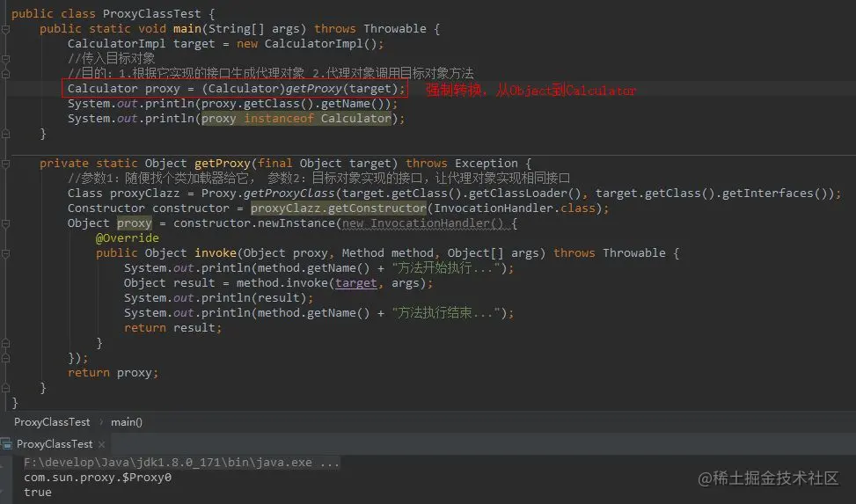This screenshot has width=856, height=504.
Task: Click the getProxy(target) call in main
Action: pos(341,89)
